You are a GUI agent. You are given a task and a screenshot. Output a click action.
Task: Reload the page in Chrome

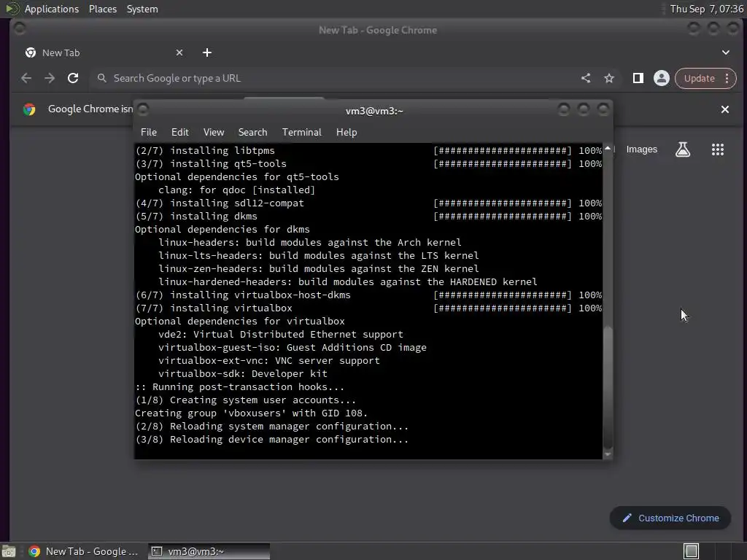pyautogui.click(x=73, y=78)
